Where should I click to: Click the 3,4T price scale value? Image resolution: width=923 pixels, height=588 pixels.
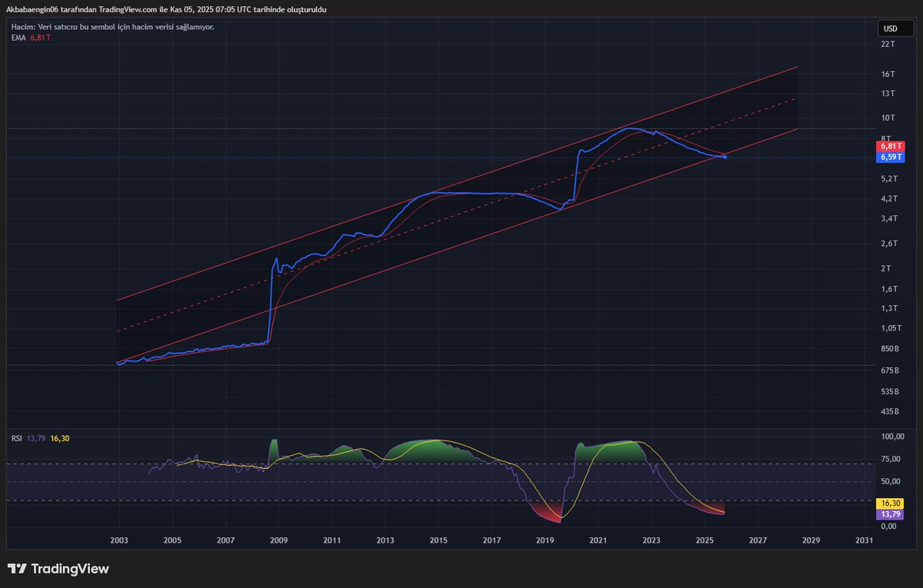click(x=890, y=219)
